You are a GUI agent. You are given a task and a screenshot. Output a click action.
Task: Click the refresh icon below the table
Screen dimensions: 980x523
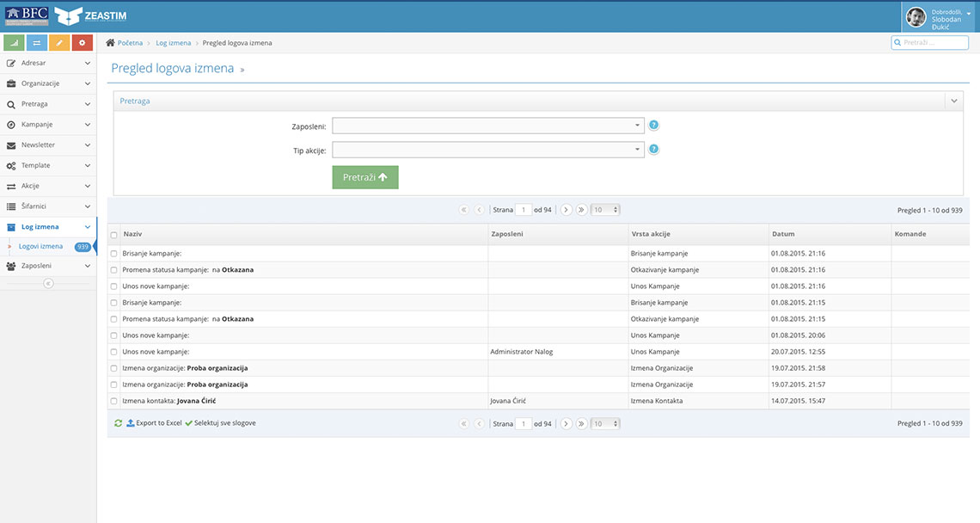(118, 423)
